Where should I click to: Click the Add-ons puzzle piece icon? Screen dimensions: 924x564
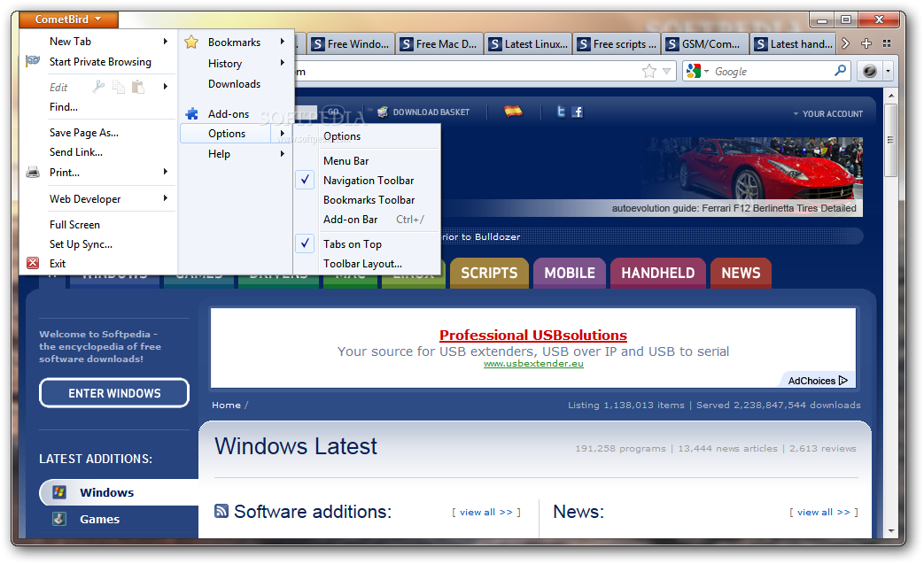pos(191,113)
